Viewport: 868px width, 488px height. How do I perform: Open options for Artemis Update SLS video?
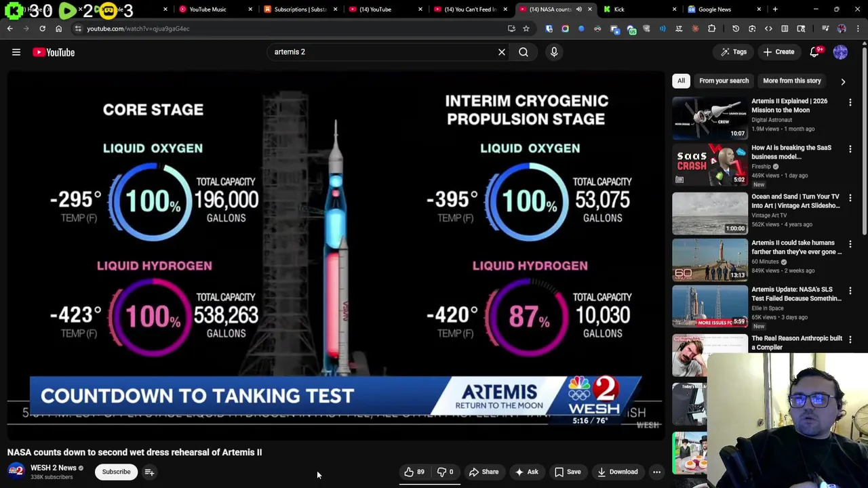click(850, 291)
